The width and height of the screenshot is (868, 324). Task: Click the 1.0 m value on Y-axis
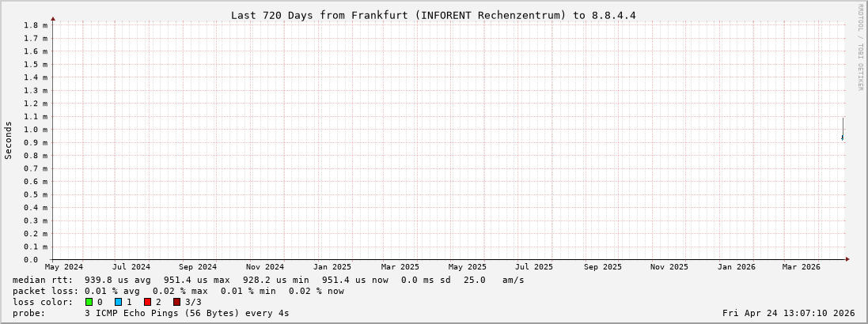coord(35,130)
